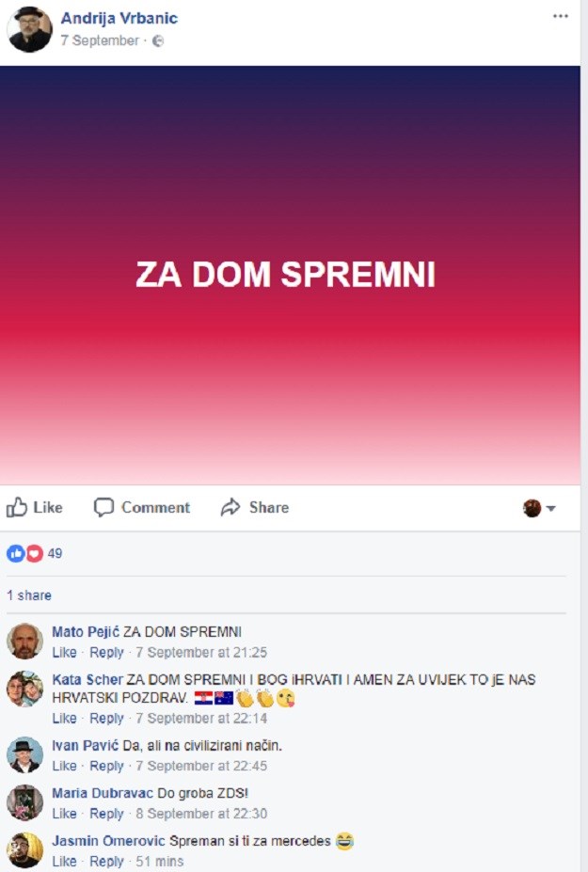588x872 pixels.
Task: Click the Like thumbs-up icon on the post
Action: click(17, 507)
